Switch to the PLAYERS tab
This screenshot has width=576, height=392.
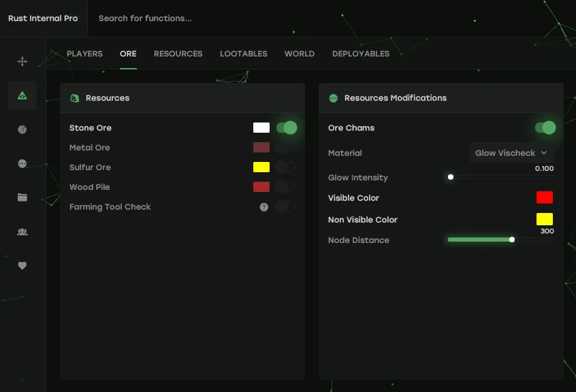(84, 54)
